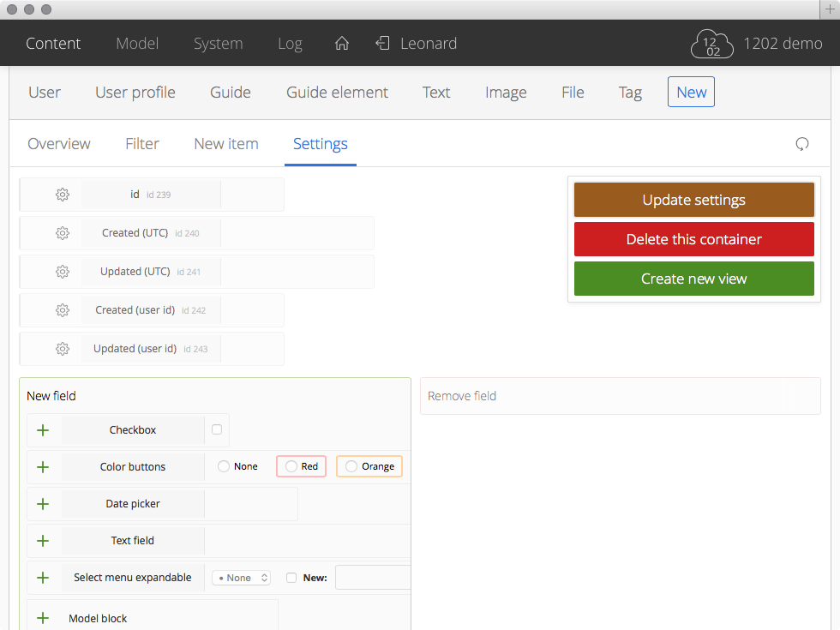Click the refresh icon next to Settings tabs

coord(801,144)
